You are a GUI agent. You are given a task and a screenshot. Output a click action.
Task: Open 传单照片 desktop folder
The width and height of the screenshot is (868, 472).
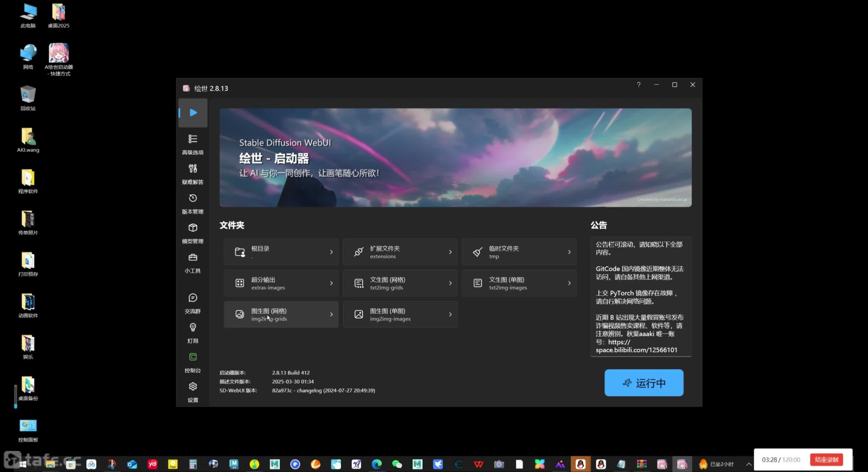point(28,222)
